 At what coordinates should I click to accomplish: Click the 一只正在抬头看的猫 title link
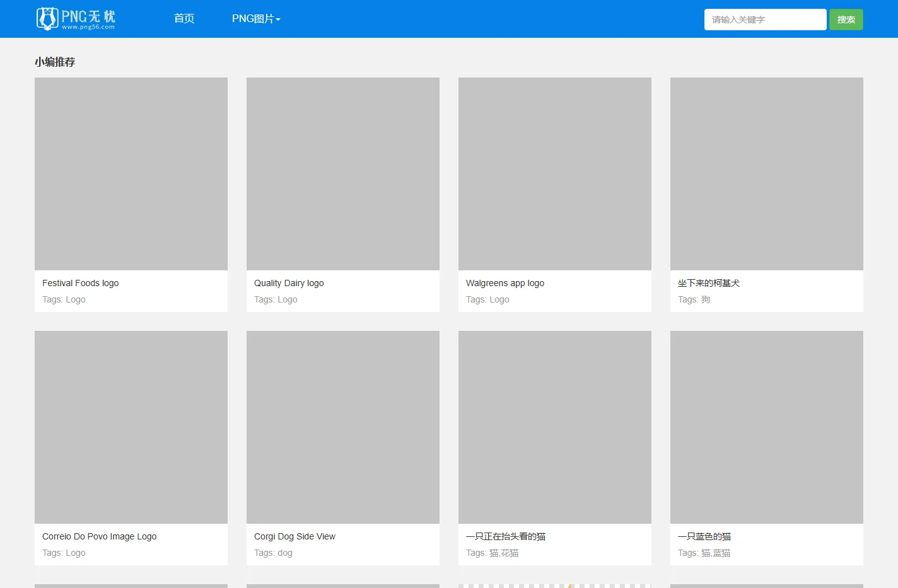tap(506, 536)
